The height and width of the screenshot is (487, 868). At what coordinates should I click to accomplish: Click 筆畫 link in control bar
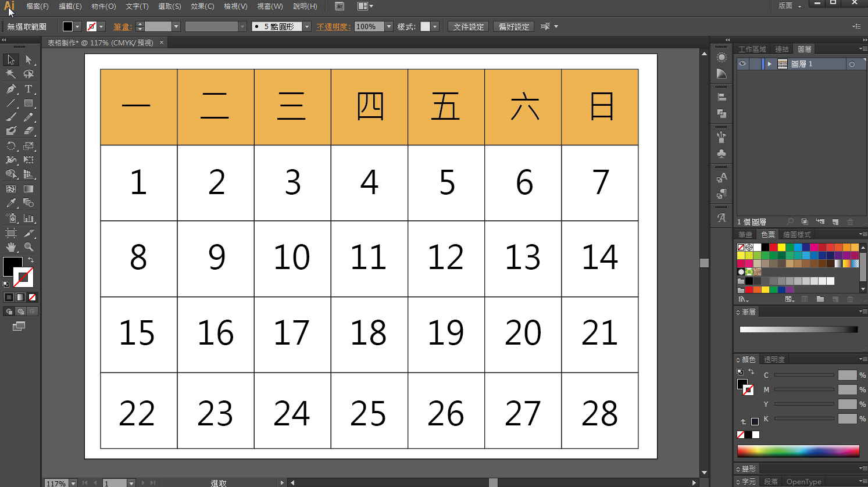click(122, 27)
